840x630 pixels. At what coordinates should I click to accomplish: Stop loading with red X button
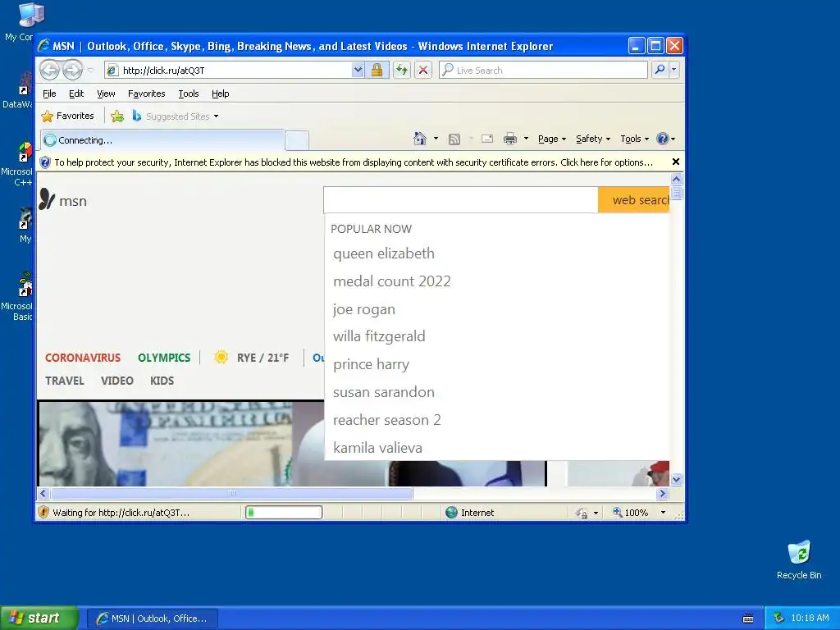(x=423, y=71)
